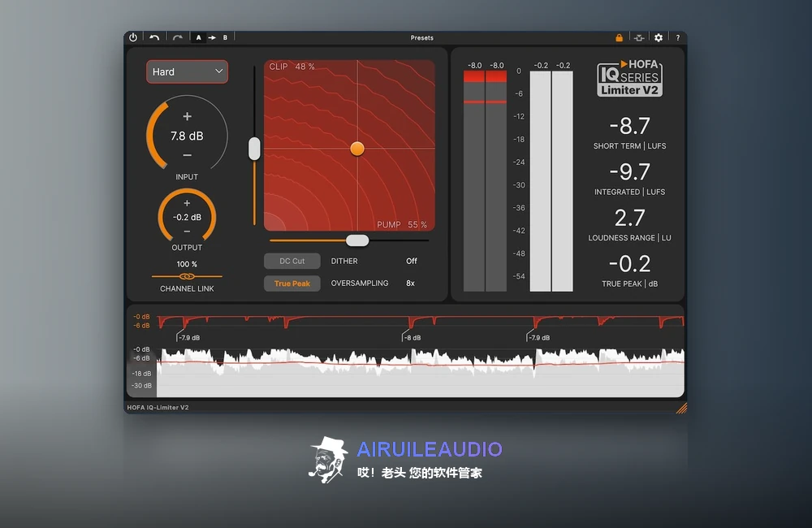
Task: Open help with the question mark
Action: (x=677, y=37)
